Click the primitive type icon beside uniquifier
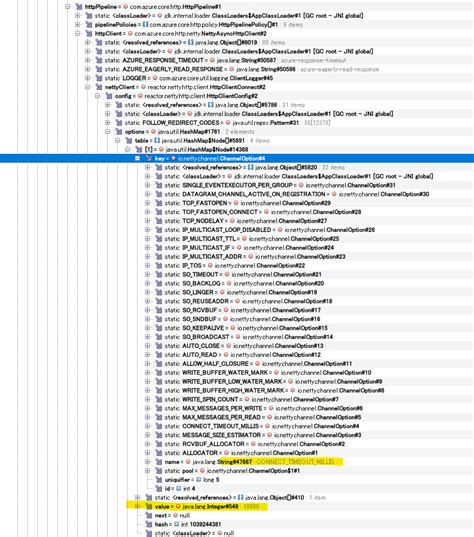This screenshot has width=474, height=537. [x=198, y=479]
